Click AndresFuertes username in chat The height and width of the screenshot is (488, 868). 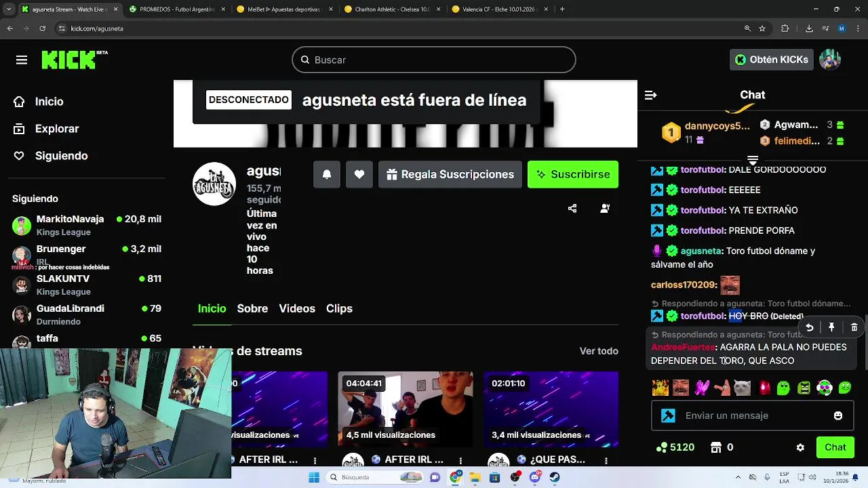click(684, 347)
